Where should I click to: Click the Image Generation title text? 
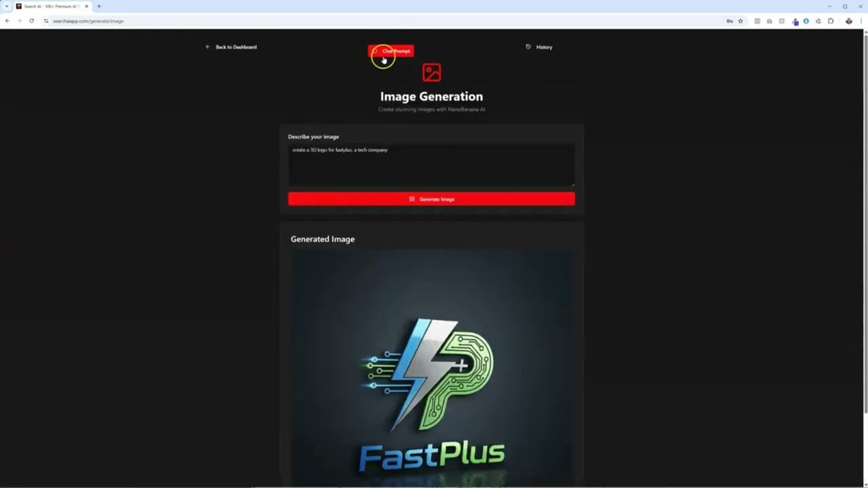(431, 96)
